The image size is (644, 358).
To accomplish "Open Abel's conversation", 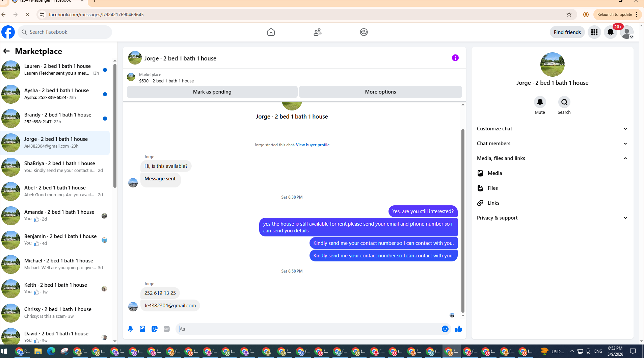I will tap(55, 191).
